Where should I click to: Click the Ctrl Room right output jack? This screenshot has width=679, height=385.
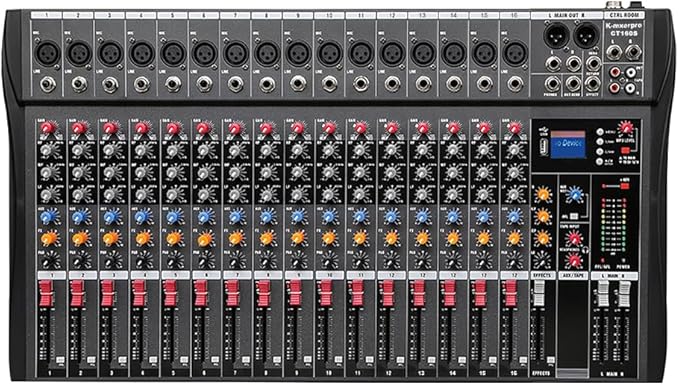tap(633, 53)
